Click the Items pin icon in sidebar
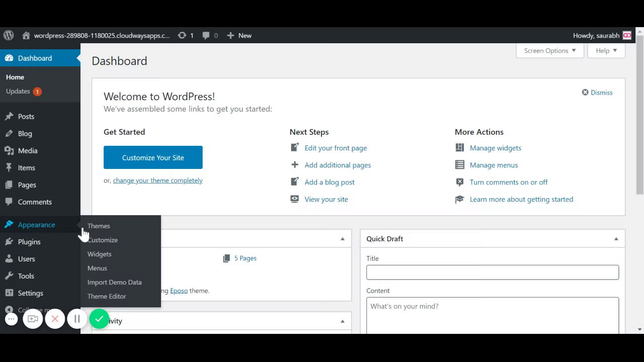 click(x=9, y=167)
